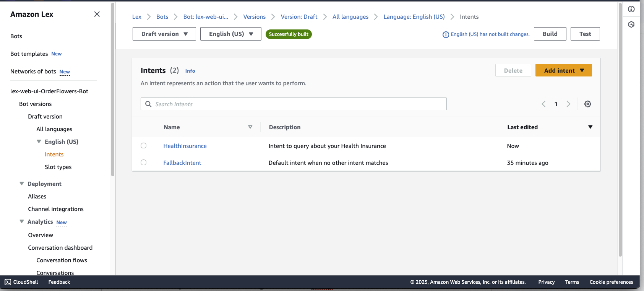Click the disabled Delete button
This screenshot has height=291, width=644.
point(513,70)
